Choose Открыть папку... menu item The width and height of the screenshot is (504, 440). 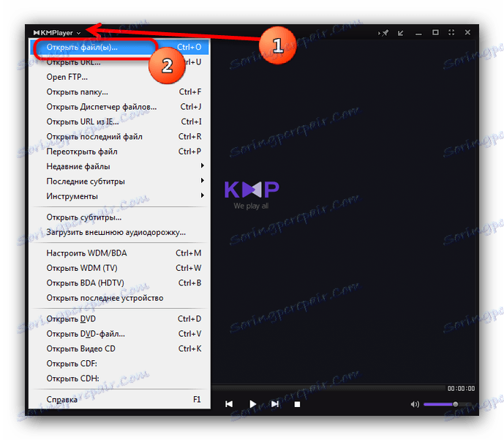point(119,92)
